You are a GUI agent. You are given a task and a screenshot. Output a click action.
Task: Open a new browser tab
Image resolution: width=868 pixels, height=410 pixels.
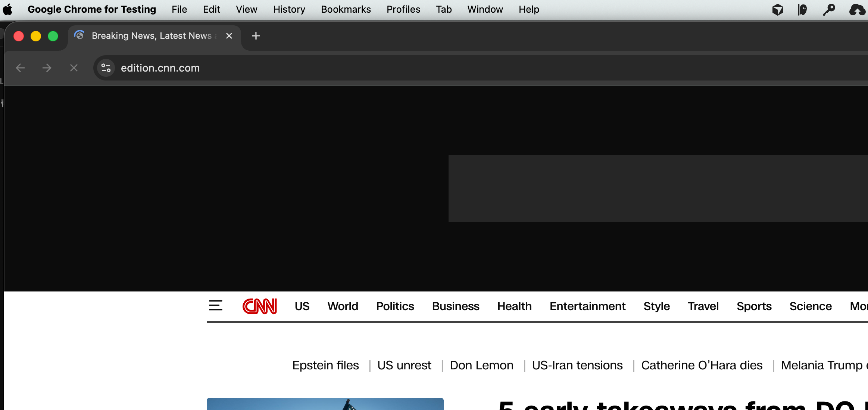click(256, 36)
